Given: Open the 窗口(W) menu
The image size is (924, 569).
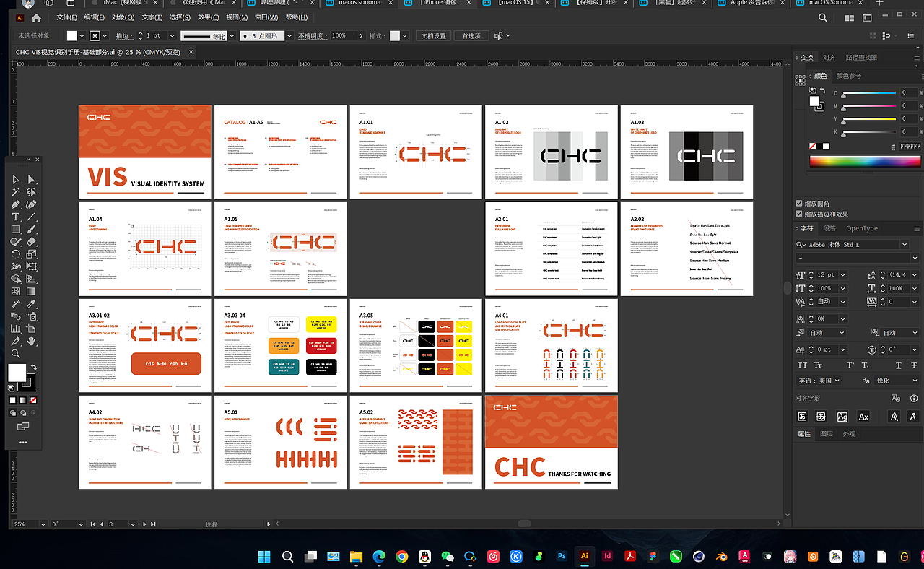Looking at the screenshot, I should click(266, 17).
